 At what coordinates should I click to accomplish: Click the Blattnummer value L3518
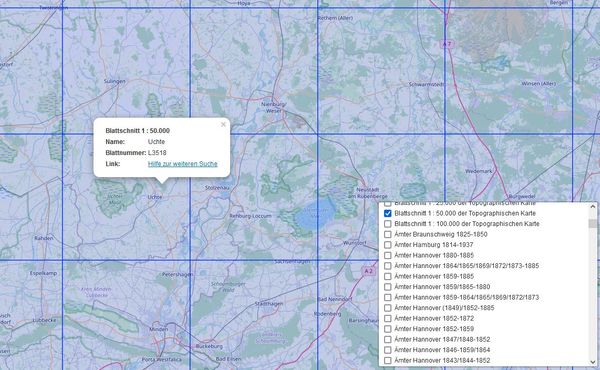(157, 153)
